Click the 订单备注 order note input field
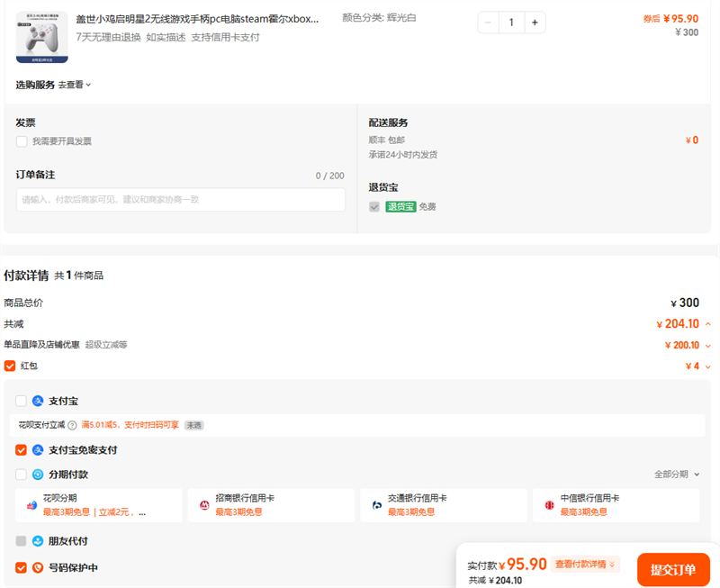720x588 pixels. pos(180,199)
